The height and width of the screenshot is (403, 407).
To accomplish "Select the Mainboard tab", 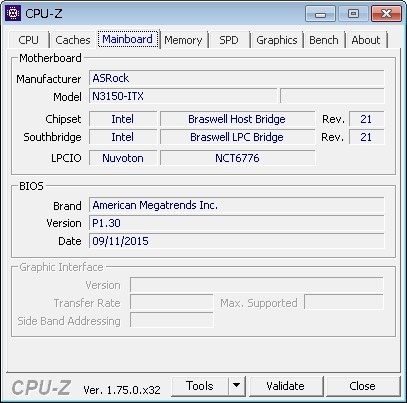I will (128, 39).
